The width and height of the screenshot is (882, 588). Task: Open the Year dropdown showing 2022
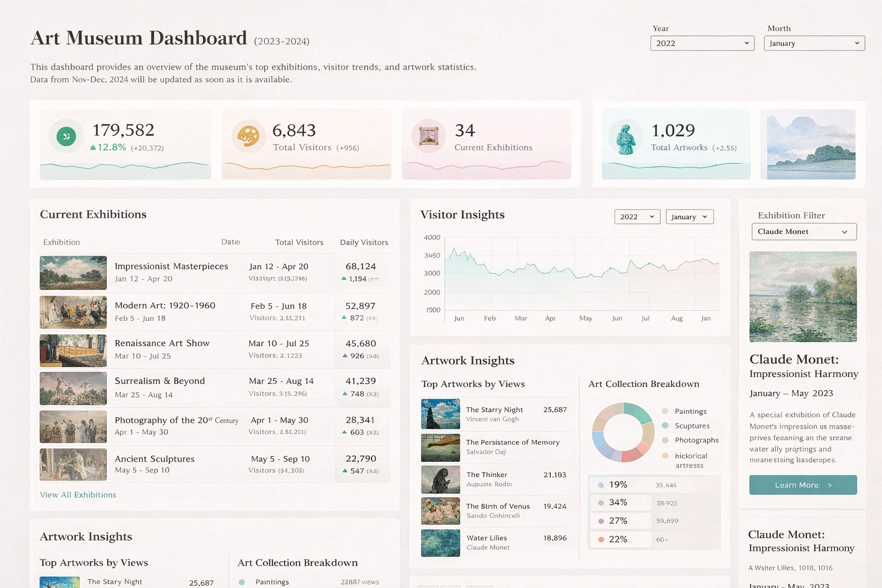pyautogui.click(x=702, y=44)
